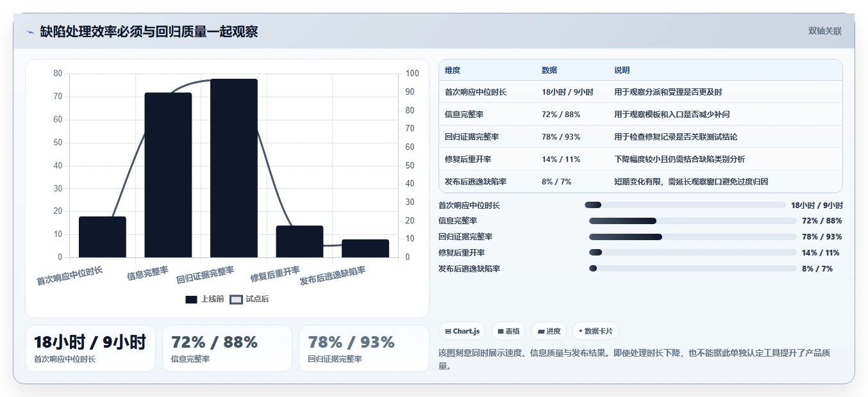Click the 78% / 93% table cell
Image resolution: width=868 pixels, height=397 pixels.
click(561, 137)
